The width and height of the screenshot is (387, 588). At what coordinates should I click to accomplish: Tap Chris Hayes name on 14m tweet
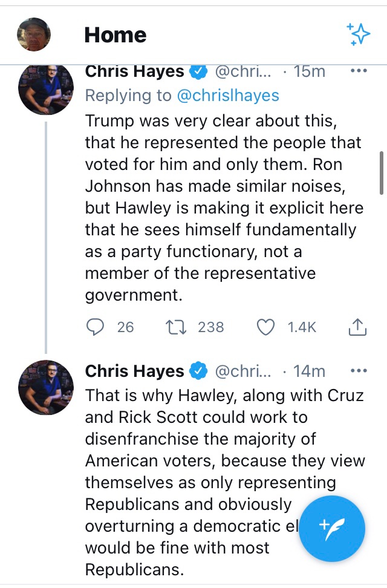click(134, 371)
